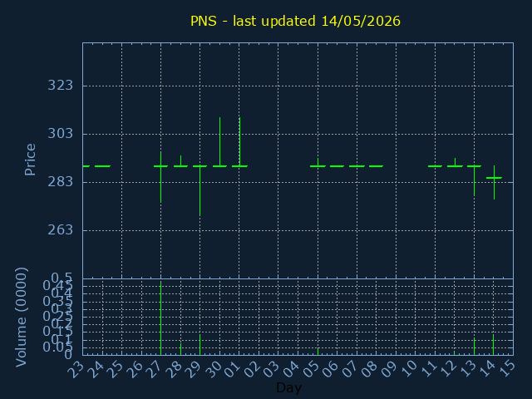This screenshot has width=532, height=399.
Task: Click the price range bar for day 14
Action: 494,183
